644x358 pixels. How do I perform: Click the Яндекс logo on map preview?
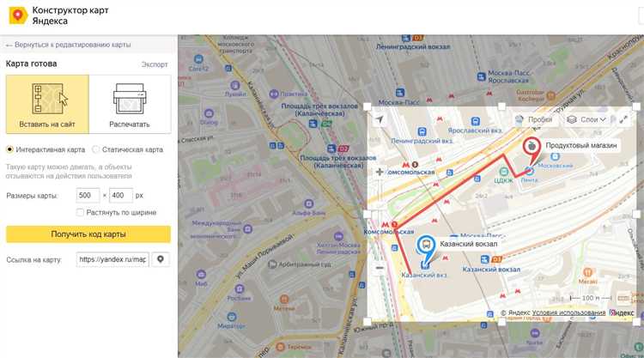click(x=622, y=312)
